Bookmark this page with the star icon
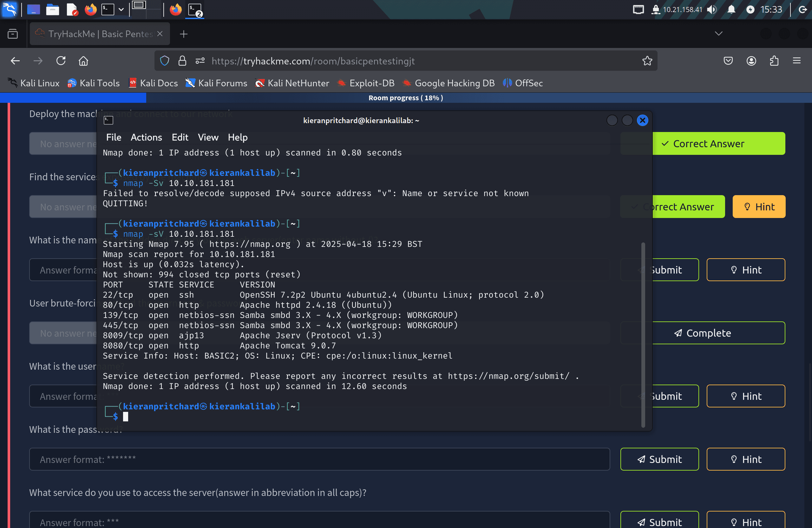This screenshot has width=812, height=528. coord(647,61)
